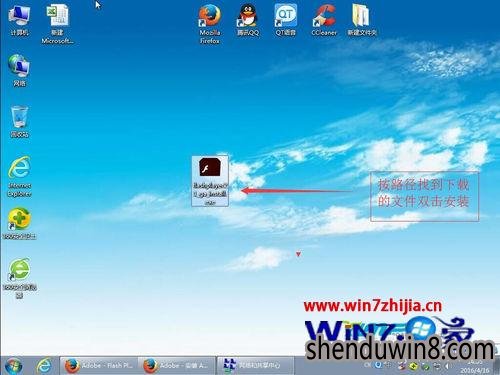The height and width of the screenshot is (375, 500).
Task: Open the new folder on the desktop
Action: point(362,20)
